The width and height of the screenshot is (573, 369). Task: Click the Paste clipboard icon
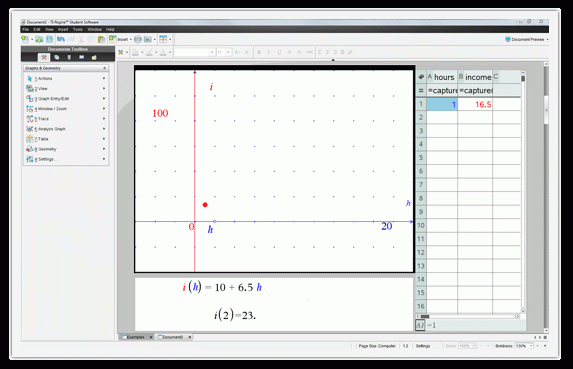101,39
